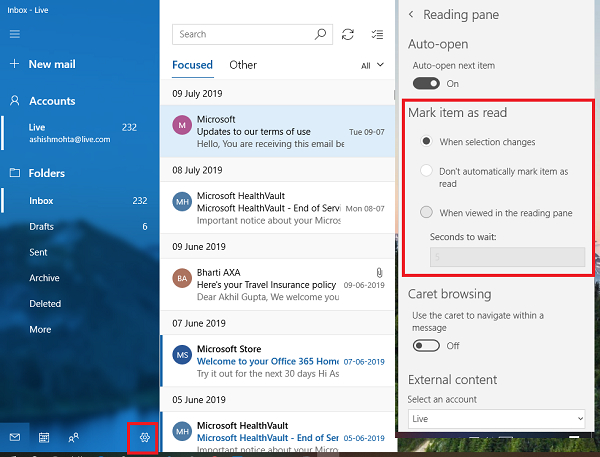Open the Deleted folder
Image resolution: width=600 pixels, height=457 pixels.
[x=80, y=303]
